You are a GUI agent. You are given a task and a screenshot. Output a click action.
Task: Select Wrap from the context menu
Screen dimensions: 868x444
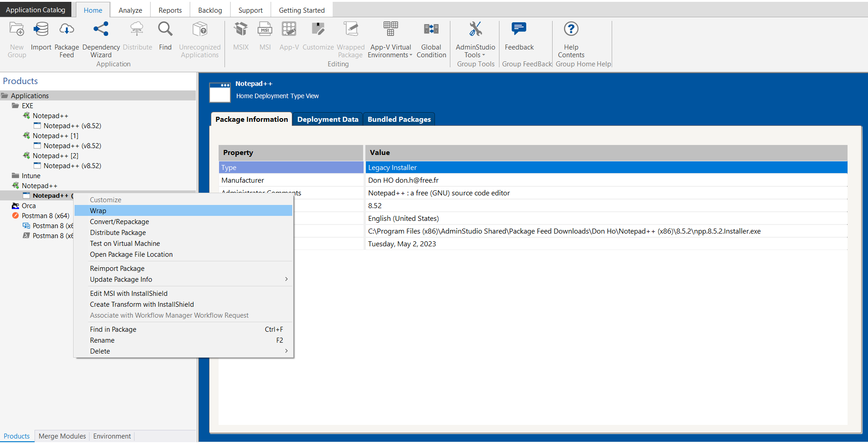point(98,211)
